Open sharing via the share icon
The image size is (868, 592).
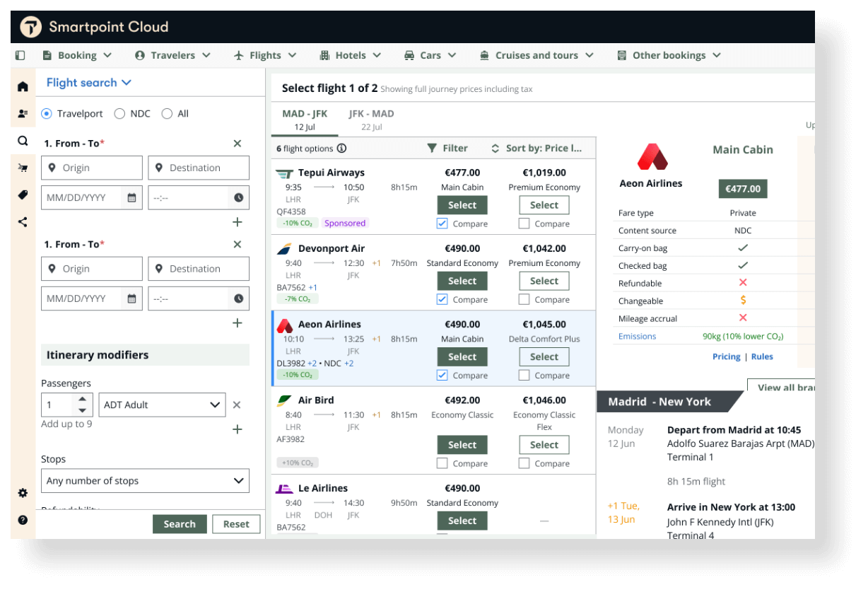click(23, 221)
